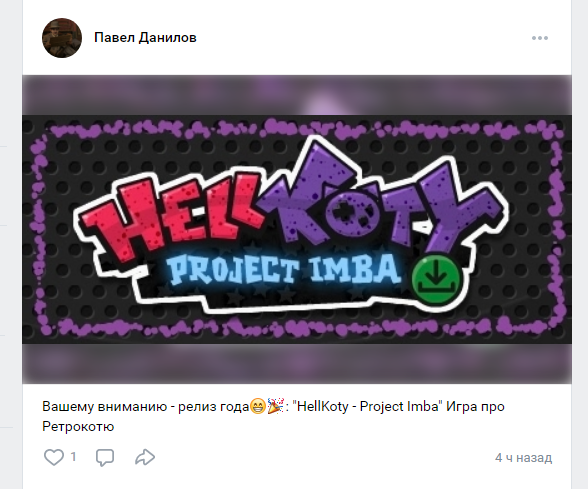588x489 pixels.
Task: Like the post with the heart icon
Action: point(54,457)
